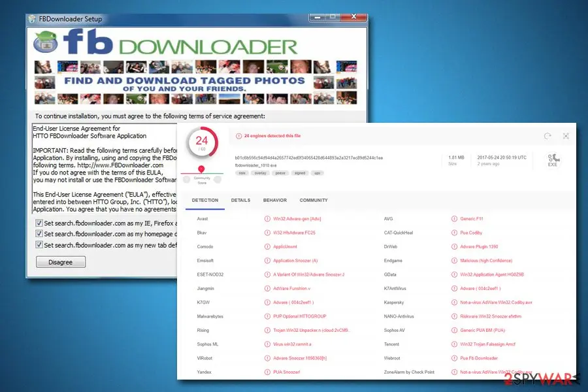588x392 pixels.
Task: Click the 24 detection score circle
Action: pos(202,142)
